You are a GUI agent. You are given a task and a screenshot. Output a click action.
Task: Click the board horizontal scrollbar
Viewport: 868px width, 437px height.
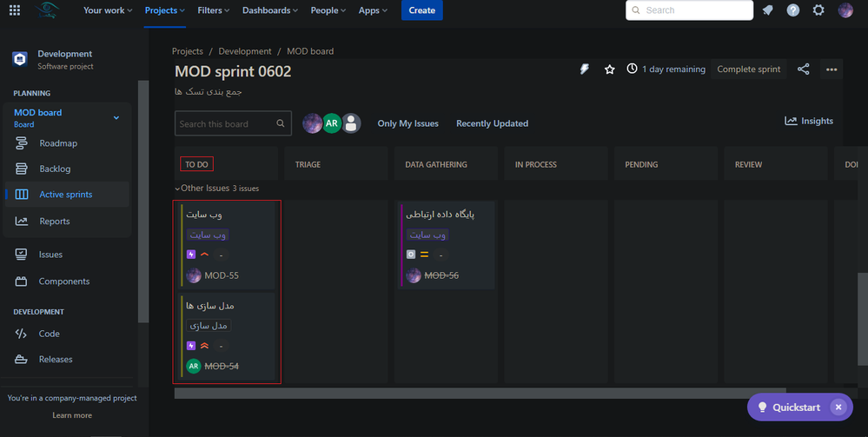click(480, 394)
